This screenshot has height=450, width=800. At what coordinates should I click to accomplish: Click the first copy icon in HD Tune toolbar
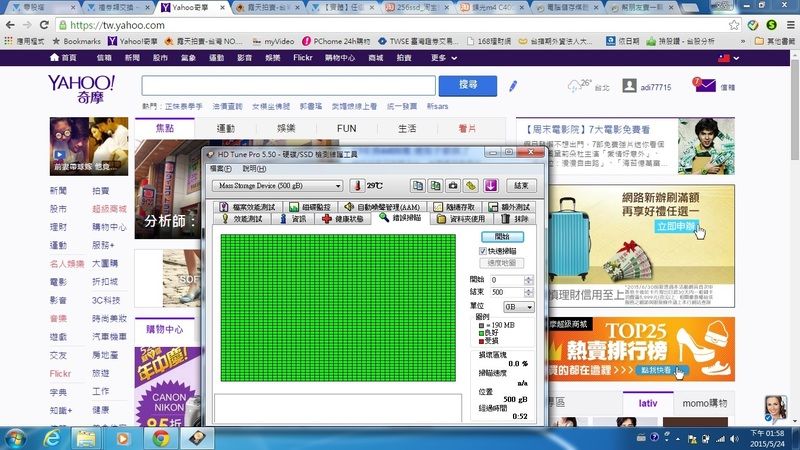click(x=417, y=185)
